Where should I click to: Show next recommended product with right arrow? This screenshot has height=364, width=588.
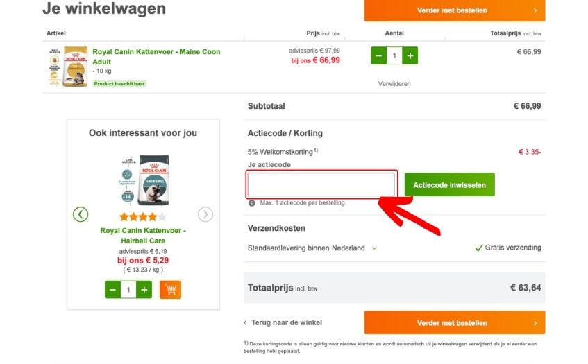point(205,214)
